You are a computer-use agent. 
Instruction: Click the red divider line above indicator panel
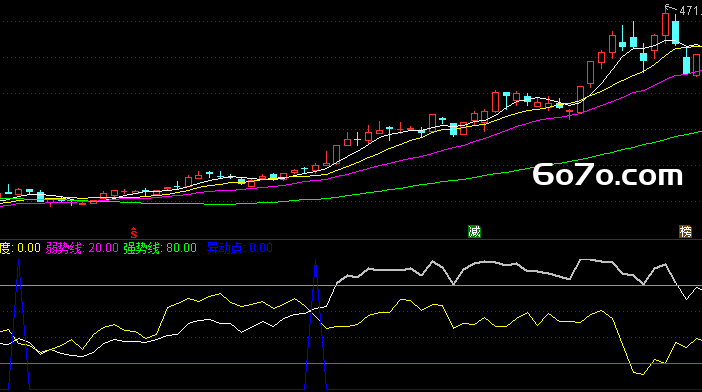pyautogui.click(x=351, y=239)
